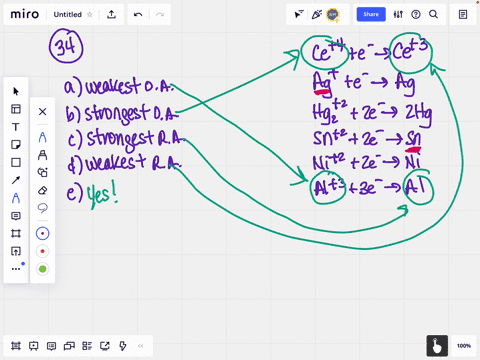Screen dimensions: 480x360
Task: Choose the highlighter option
Action: pos(42,155)
